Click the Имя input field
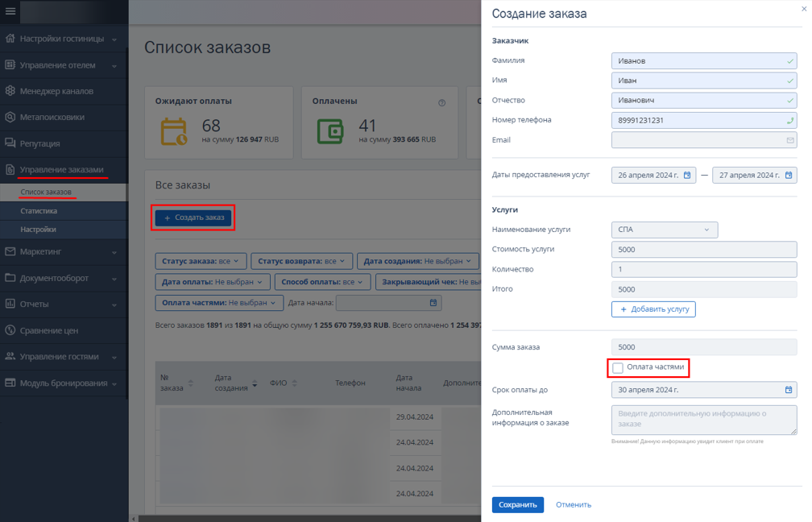The width and height of the screenshot is (812, 522). 704,81
